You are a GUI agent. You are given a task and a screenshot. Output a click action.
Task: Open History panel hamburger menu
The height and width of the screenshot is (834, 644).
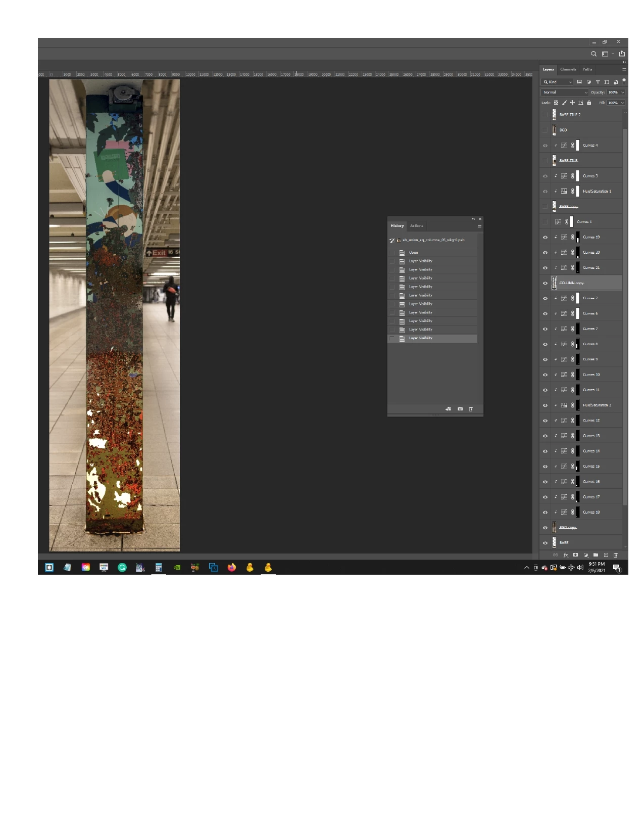(479, 226)
